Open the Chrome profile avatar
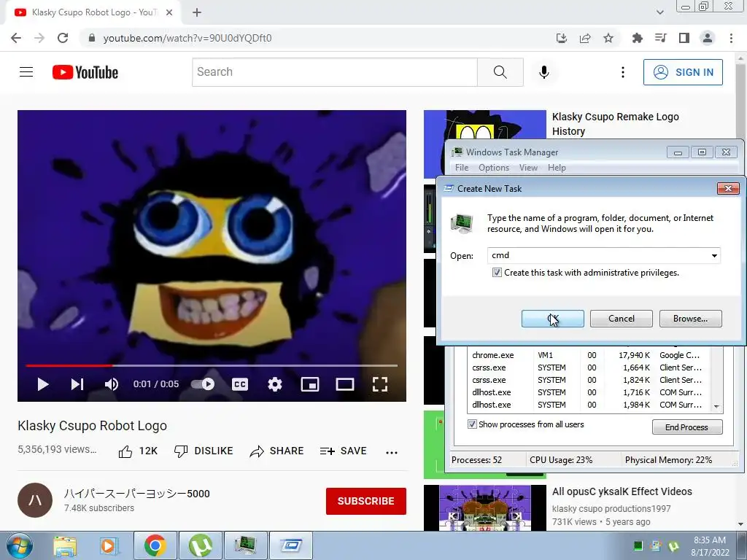This screenshot has width=747, height=560. [x=708, y=38]
